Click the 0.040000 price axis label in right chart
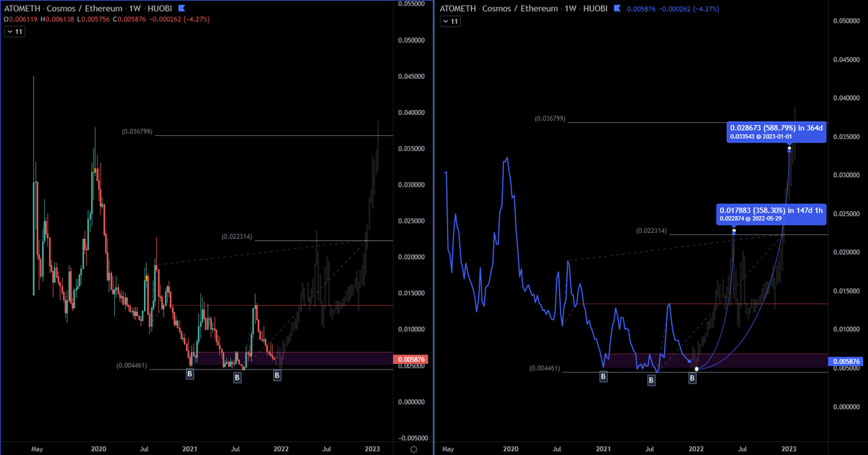 (846, 98)
